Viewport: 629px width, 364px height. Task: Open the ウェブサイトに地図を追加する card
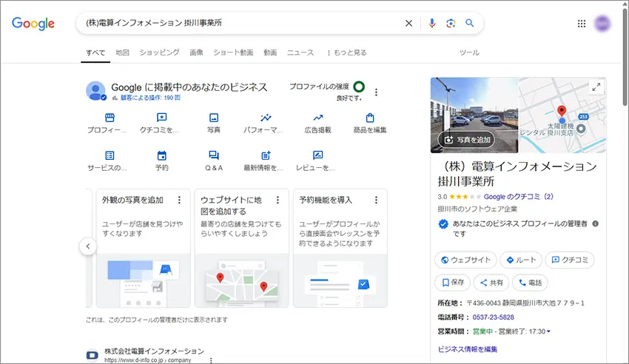coord(241,248)
